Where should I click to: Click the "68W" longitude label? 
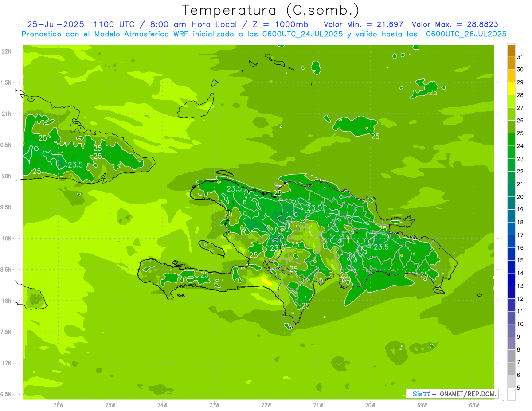474,405
